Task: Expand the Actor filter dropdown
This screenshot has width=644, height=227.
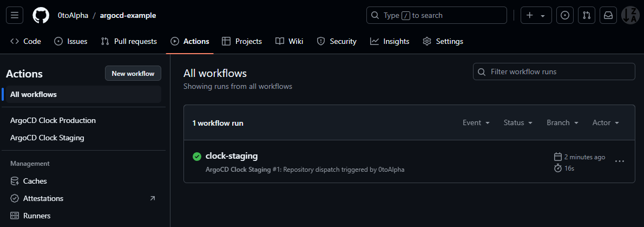Action: (606, 123)
